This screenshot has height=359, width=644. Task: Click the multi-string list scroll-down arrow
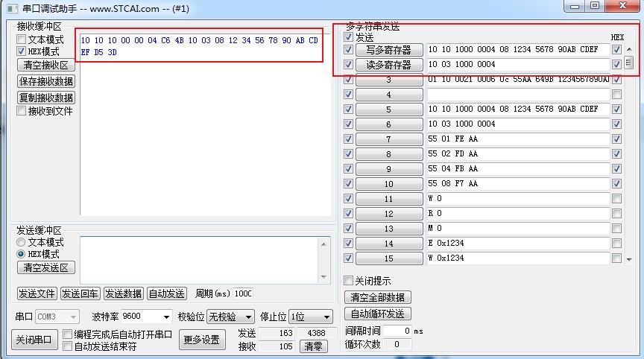(x=629, y=259)
